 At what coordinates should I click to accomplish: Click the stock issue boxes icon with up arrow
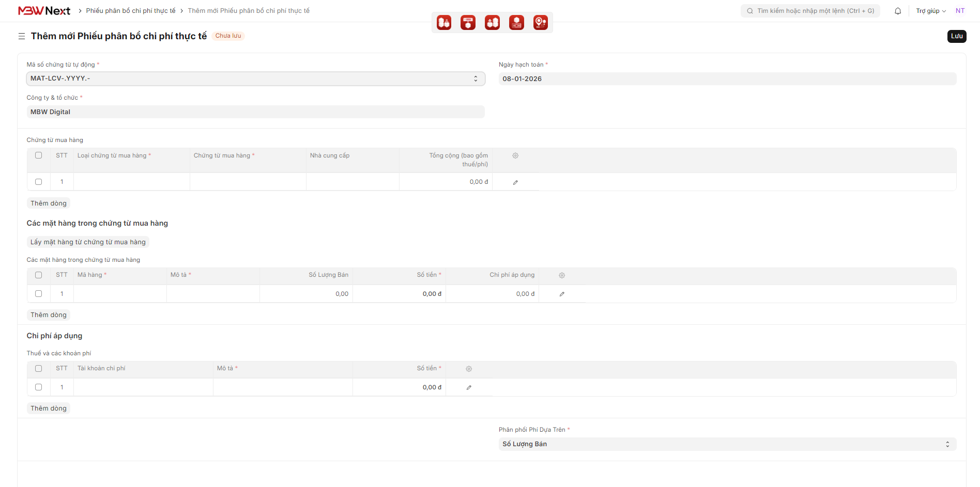(x=492, y=23)
